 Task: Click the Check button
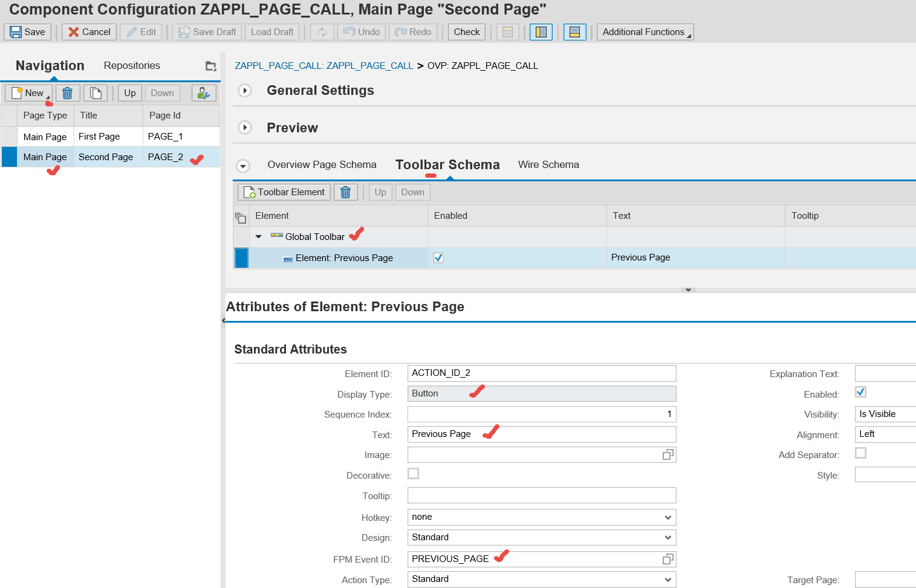click(x=466, y=31)
